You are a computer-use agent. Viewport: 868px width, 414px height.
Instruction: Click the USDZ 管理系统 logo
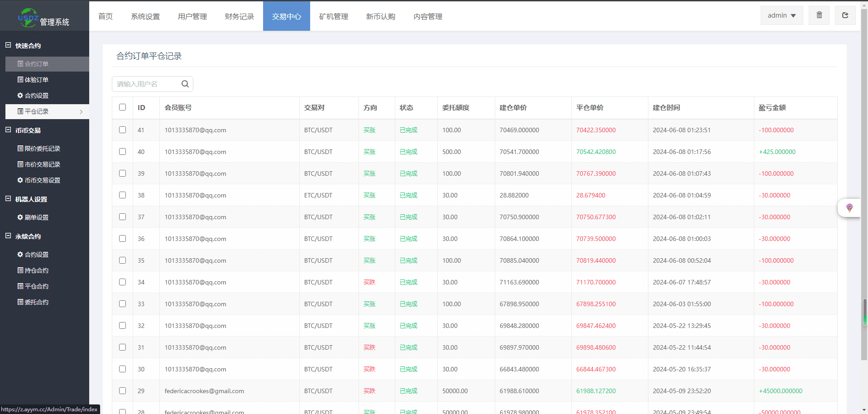pos(44,18)
